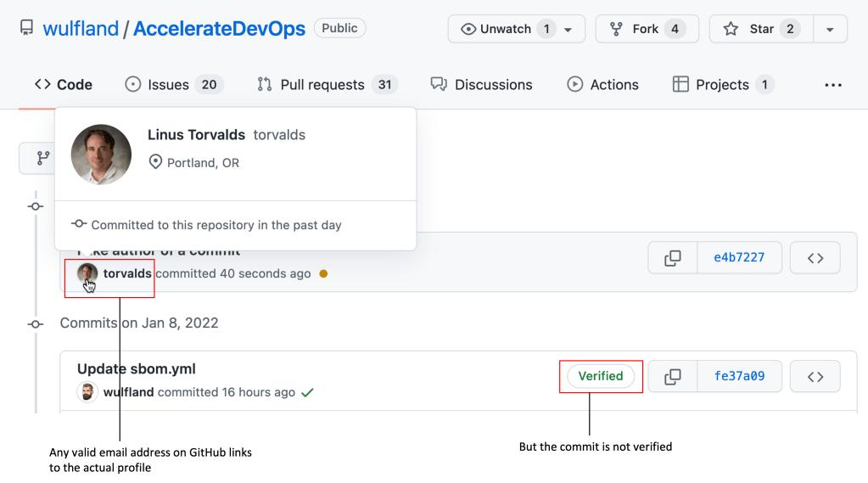Click the location pin icon
The image size is (868, 483).
point(155,162)
